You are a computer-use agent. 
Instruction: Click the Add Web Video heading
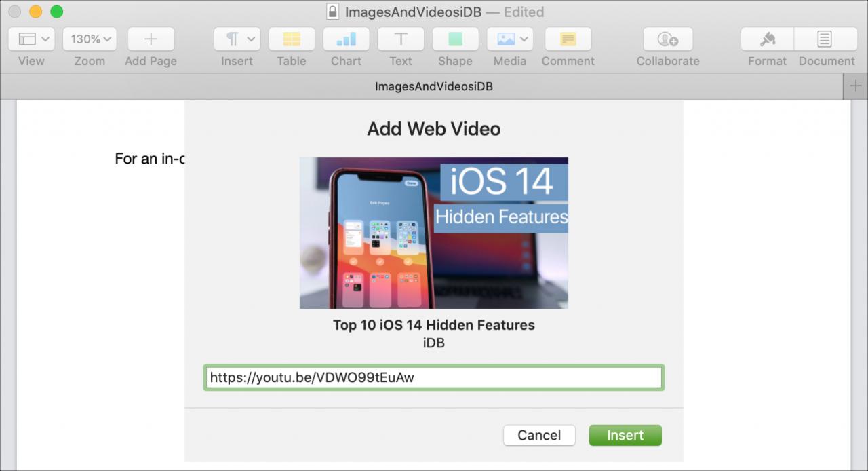pos(434,129)
